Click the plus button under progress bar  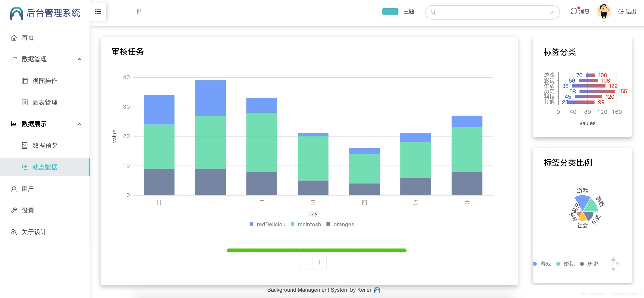[x=320, y=262]
